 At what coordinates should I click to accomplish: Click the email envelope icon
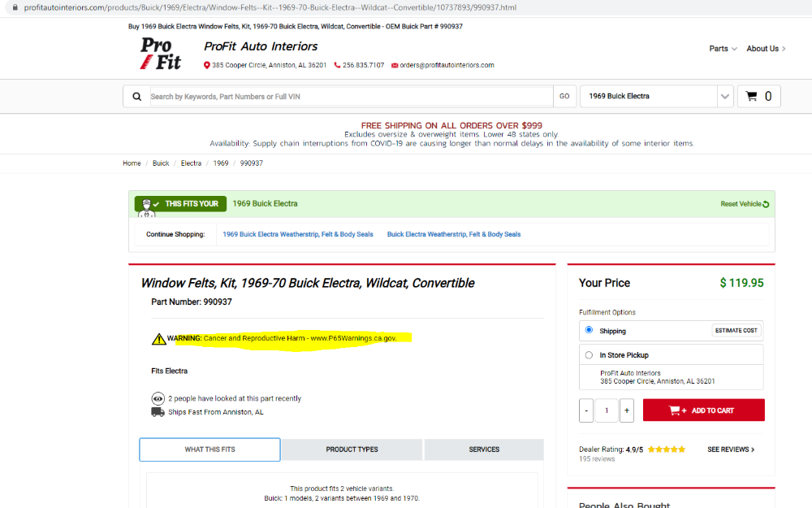[395, 65]
